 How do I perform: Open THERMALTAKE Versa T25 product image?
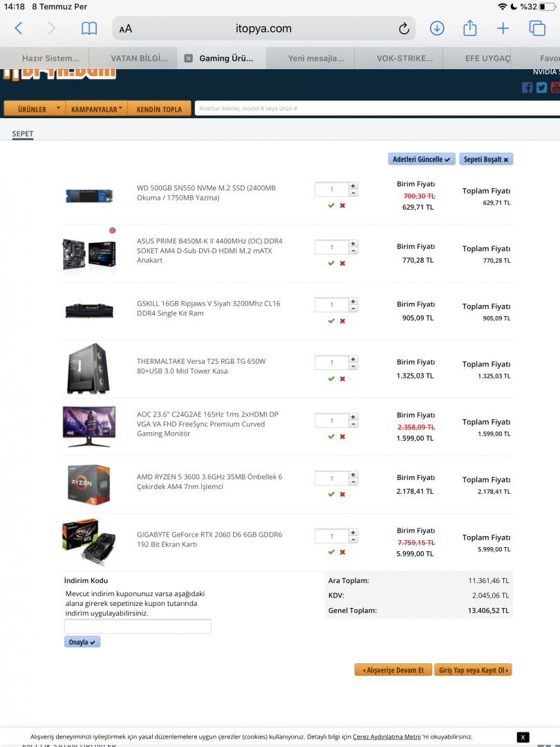click(x=88, y=369)
